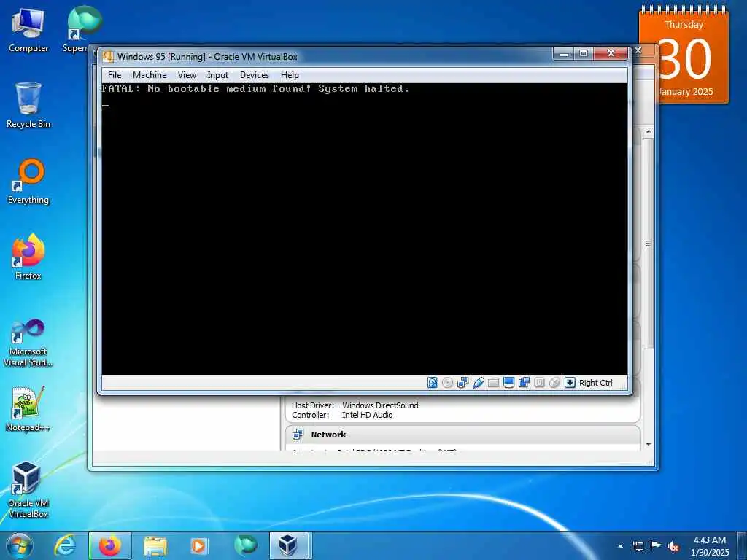Click the Intel HD Audio controller text
Viewport: 747px width, 560px height.
[368, 415]
